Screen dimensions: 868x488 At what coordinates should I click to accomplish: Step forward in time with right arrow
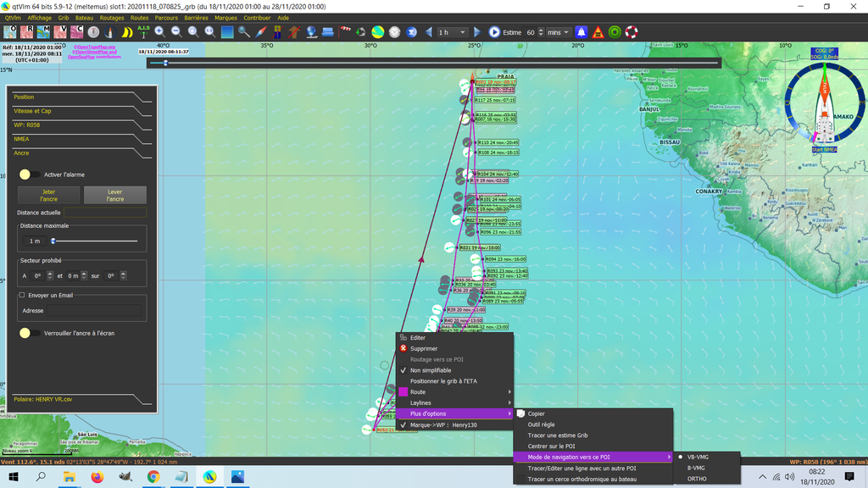477,32
